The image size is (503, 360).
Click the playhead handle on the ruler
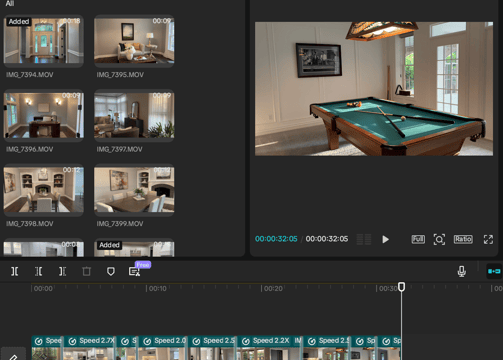(x=402, y=287)
